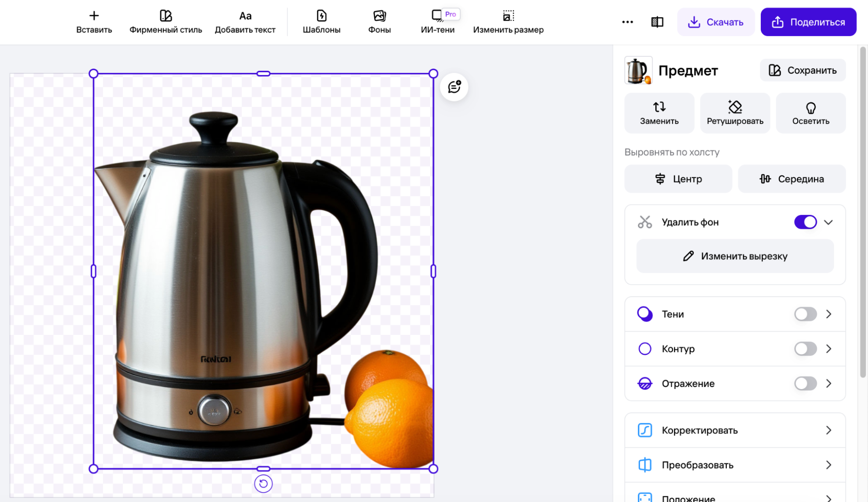868x502 pixels.
Task: Open the ИИ-тени Pro tool
Action: 437,22
